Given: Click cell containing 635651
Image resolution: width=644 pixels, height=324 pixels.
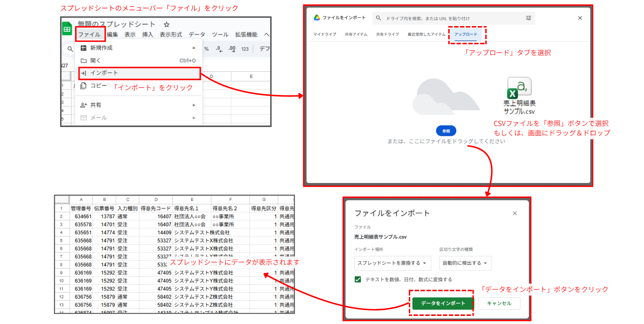Looking at the screenshot, I should pyautogui.click(x=81, y=233).
